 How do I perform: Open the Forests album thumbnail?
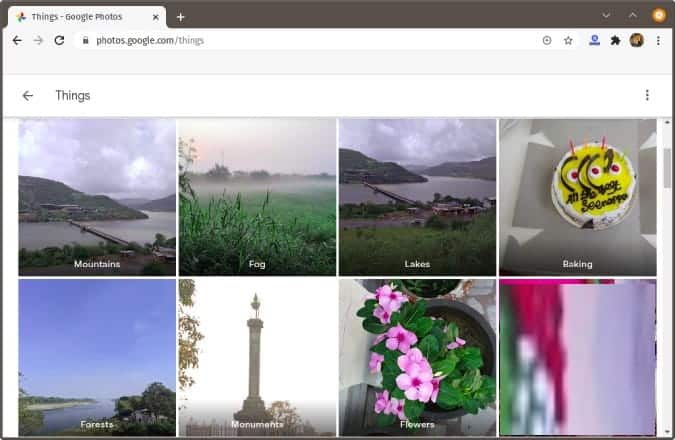(97, 357)
